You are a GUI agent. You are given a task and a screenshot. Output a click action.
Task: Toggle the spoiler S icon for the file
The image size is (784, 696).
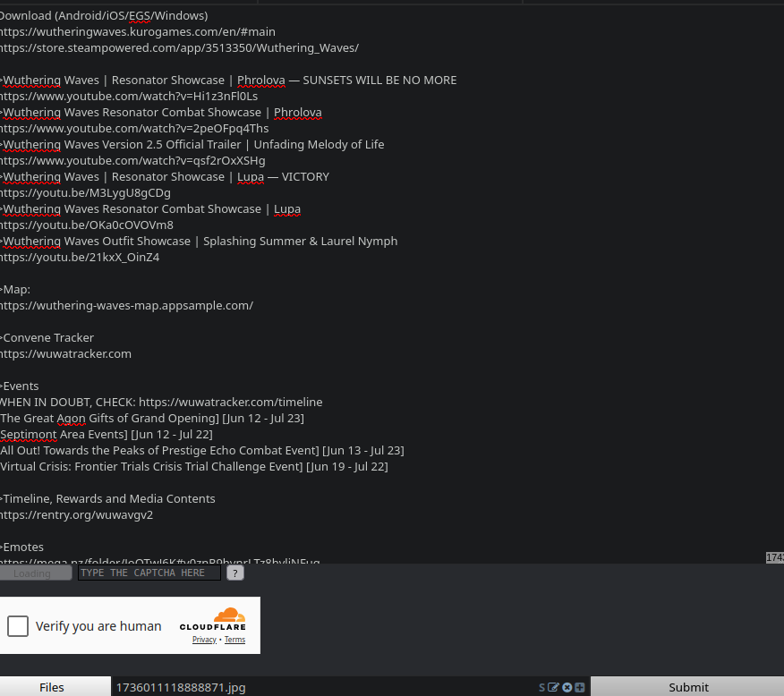pyautogui.click(x=542, y=688)
